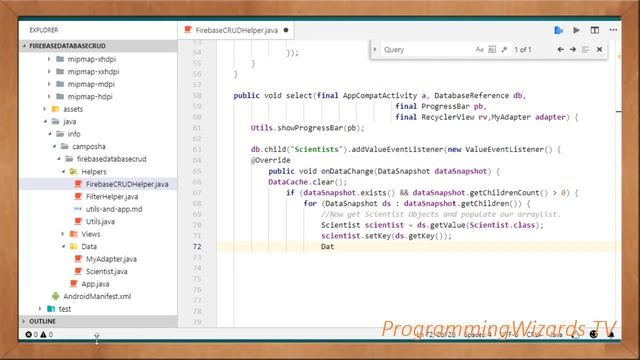Go to next match arrow
The width and height of the screenshot is (640, 360).
573,49
